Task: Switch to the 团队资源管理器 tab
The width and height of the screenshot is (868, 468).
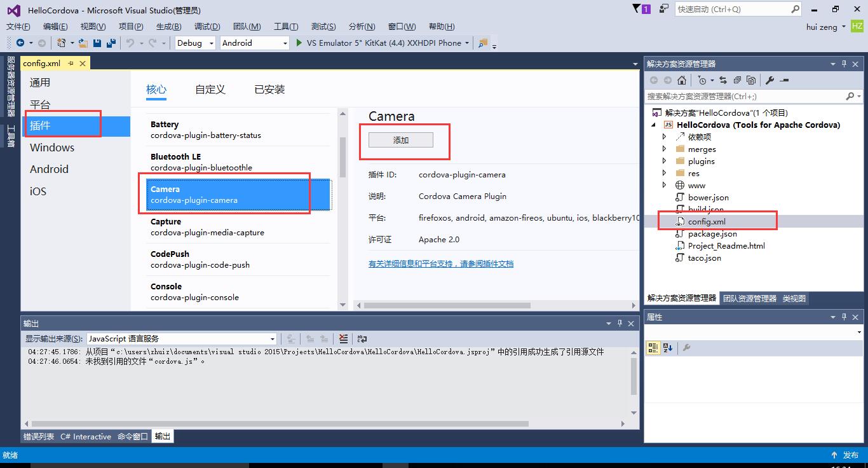Action: pos(750,298)
